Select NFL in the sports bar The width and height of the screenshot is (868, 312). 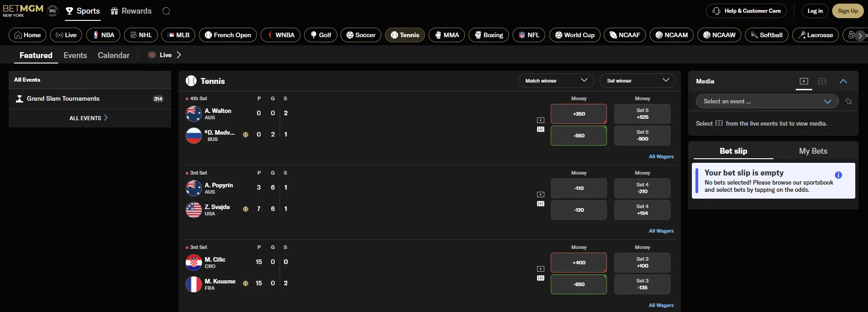tap(529, 35)
